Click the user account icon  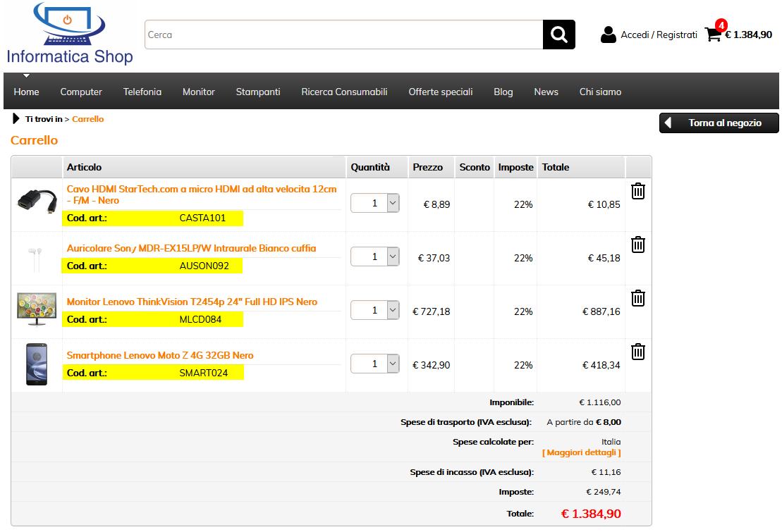[608, 35]
